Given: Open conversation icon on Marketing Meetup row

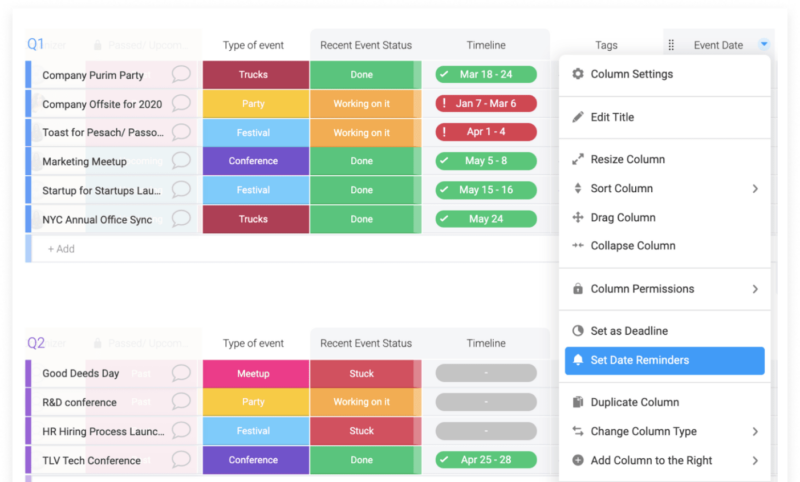Looking at the screenshot, I should point(181,161).
